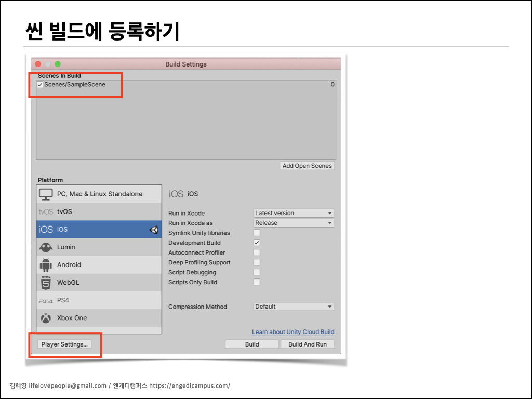Viewport: 532px width, 399px height.
Task: Enable Autoconnect Profiler checkbox
Action: pos(257,252)
